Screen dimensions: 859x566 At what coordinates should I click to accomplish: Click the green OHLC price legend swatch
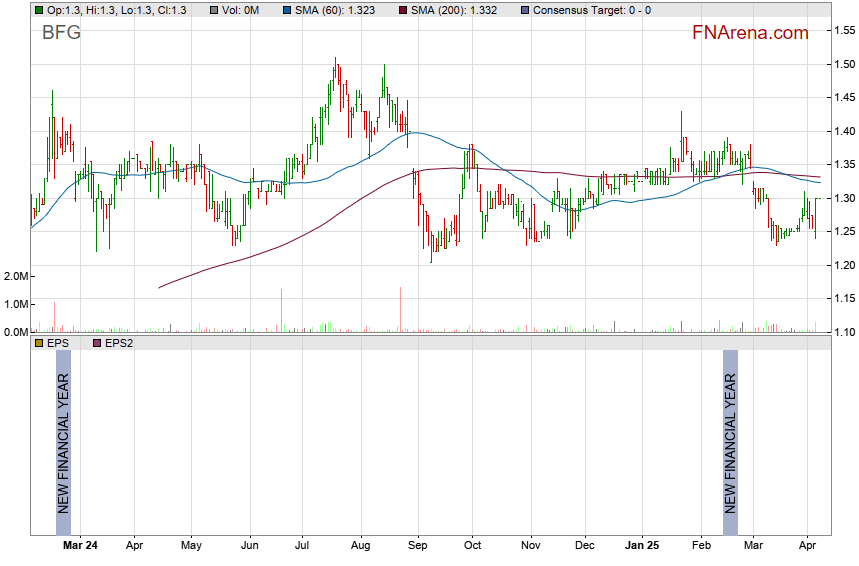tap(38, 10)
